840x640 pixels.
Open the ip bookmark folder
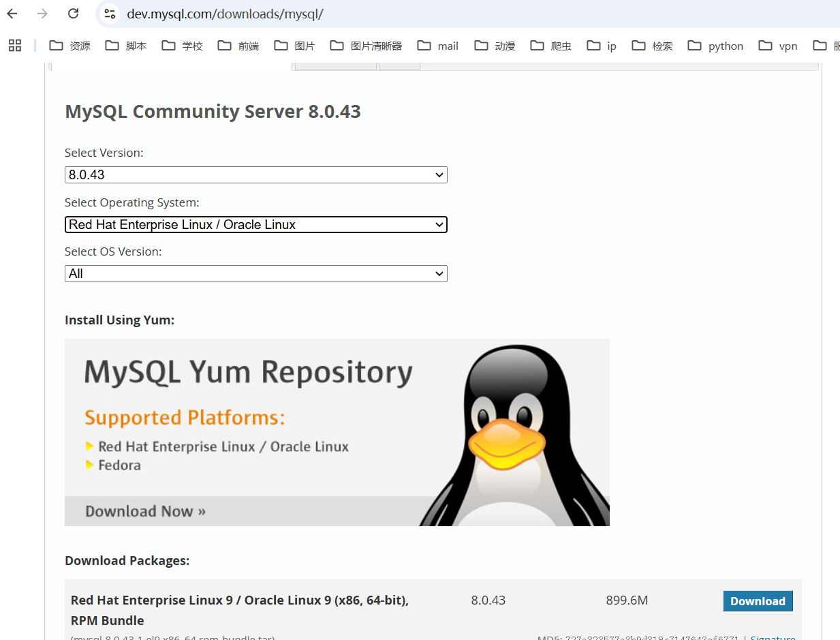[602, 46]
